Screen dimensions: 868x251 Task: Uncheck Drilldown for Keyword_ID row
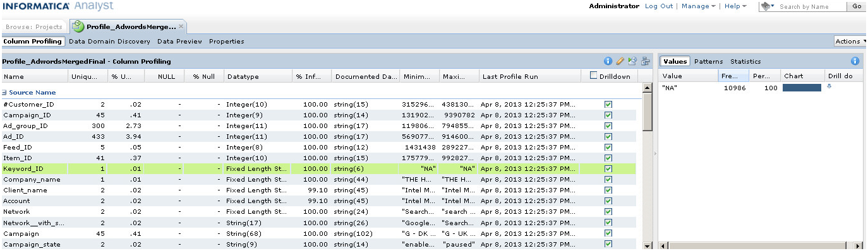[608, 168]
